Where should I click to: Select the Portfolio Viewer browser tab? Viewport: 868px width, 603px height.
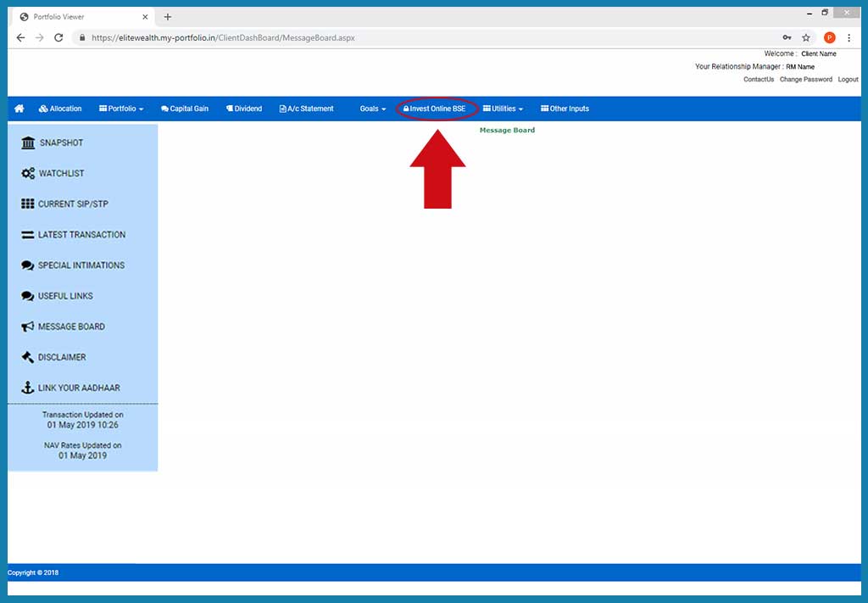(x=83, y=17)
